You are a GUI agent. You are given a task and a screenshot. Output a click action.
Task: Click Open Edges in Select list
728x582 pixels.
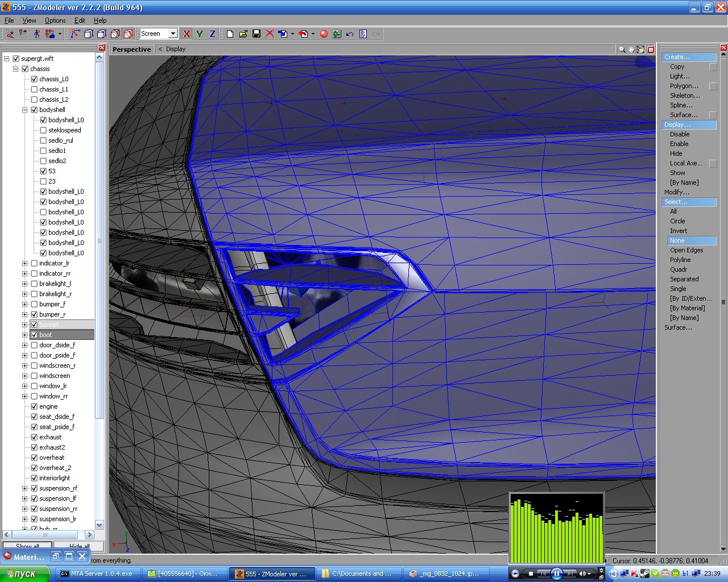686,250
